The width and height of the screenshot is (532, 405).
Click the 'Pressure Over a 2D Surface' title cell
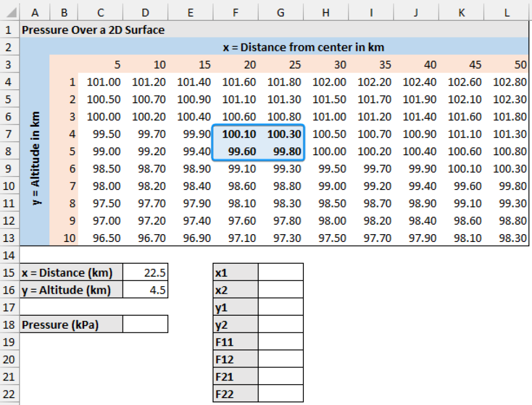pos(94,30)
